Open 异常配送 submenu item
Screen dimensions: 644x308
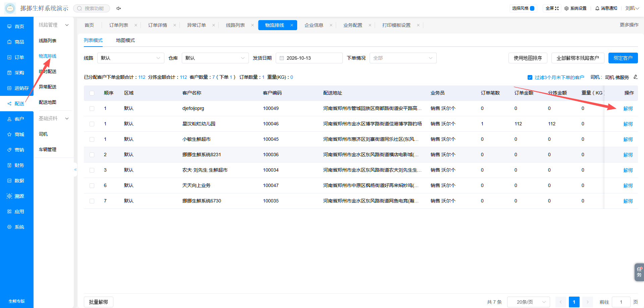coord(48,87)
